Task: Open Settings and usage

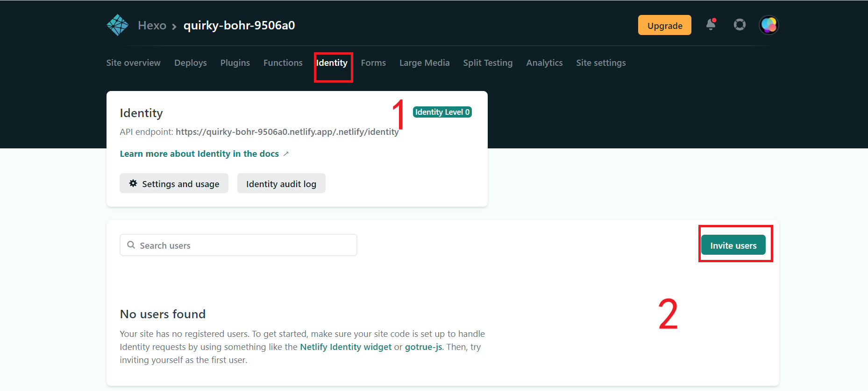Action: [174, 183]
